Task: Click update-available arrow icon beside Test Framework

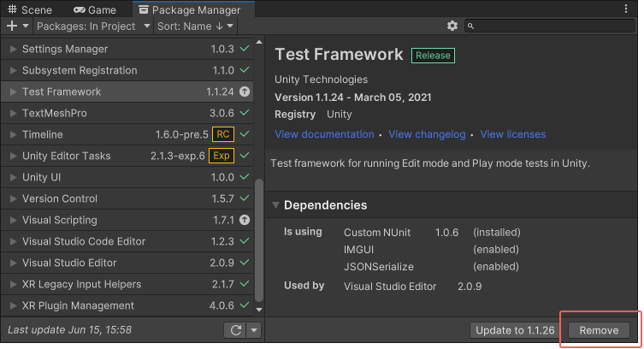Action: [245, 92]
